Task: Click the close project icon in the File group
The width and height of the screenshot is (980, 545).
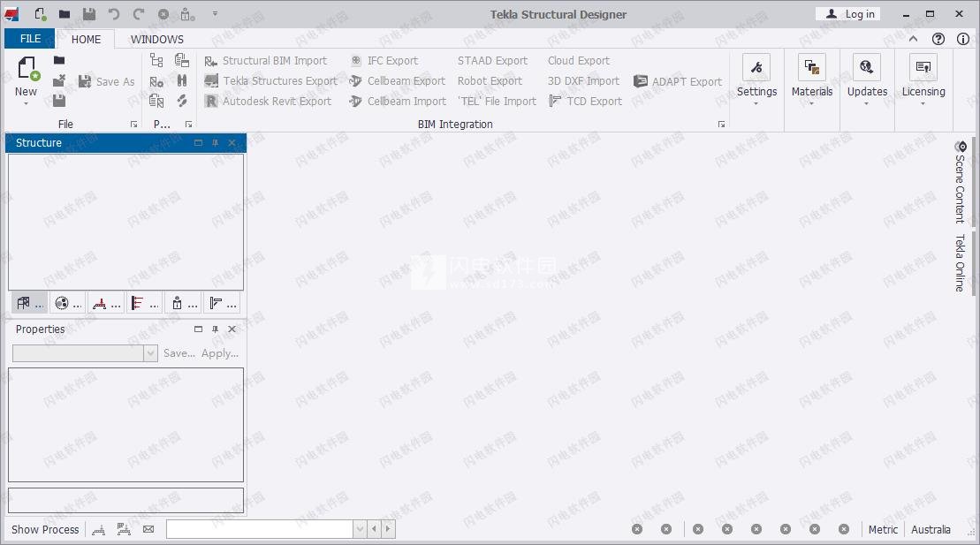Action: pos(59,80)
